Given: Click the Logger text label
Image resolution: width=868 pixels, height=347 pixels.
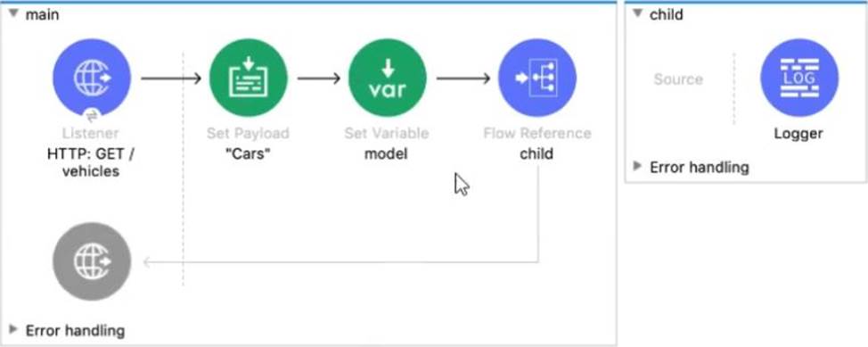Looking at the screenshot, I should 798,134.
